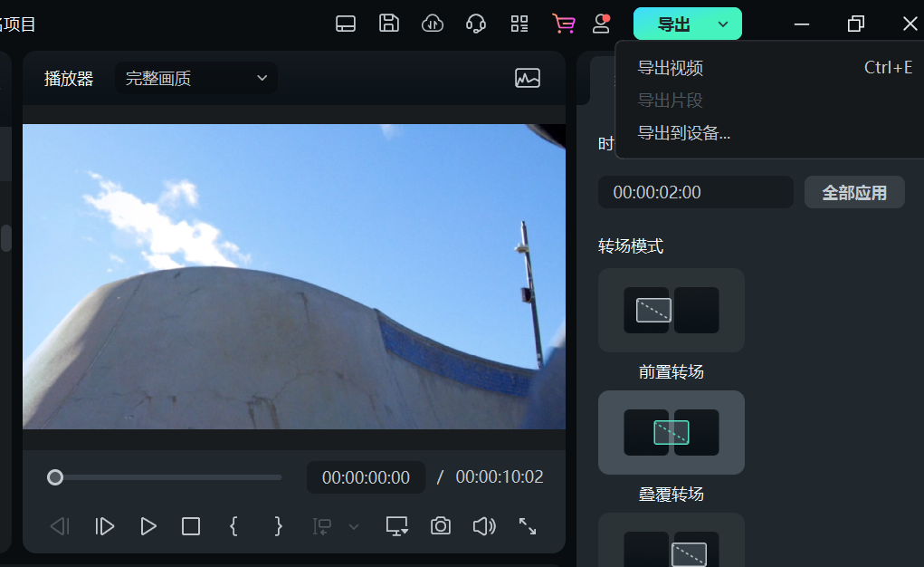
Task: Click the headset support icon
Action: pyautogui.click(x=476, y=24)
